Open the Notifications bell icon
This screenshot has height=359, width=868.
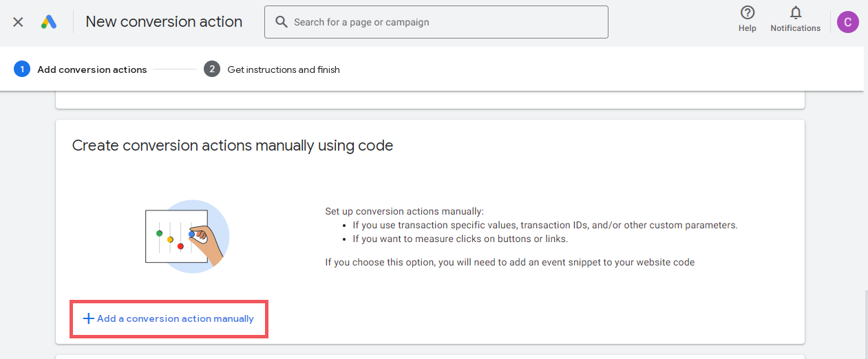click(796, 12)
